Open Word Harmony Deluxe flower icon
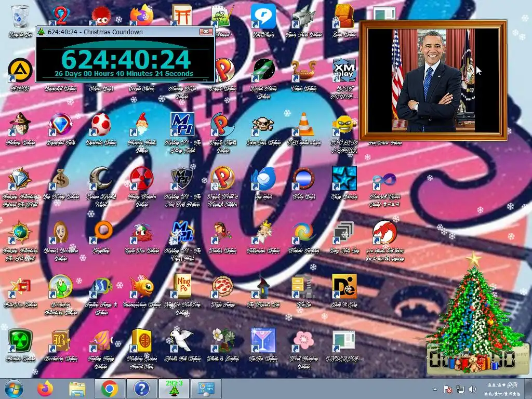The height and width of the screenshot is (399, 532). pyautogui.click(x=304, y=341)
